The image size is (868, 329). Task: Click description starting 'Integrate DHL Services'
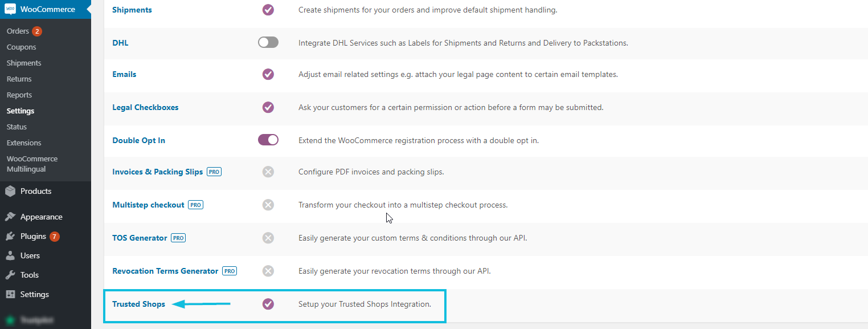coord(463,43)
